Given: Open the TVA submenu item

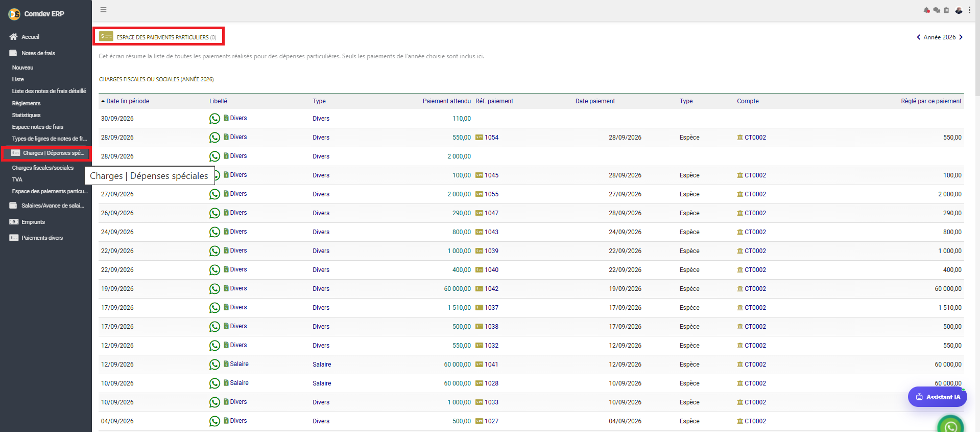Looking at the screenshot, I should click(17, 179).
